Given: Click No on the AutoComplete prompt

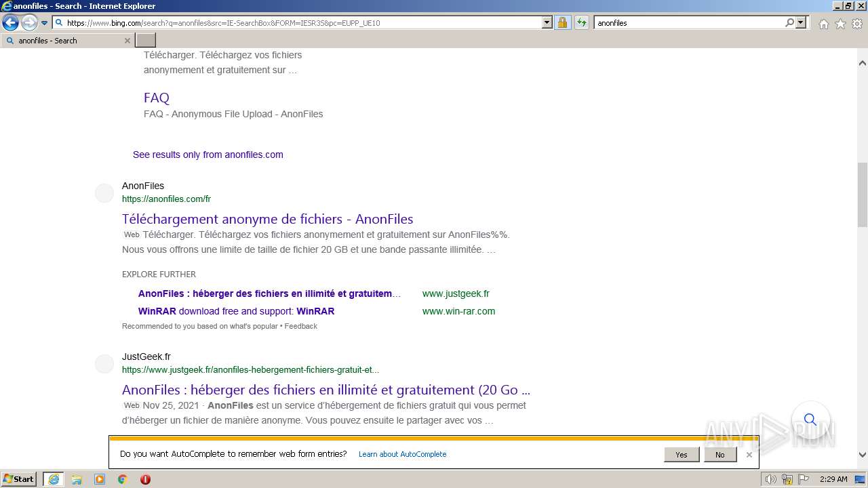Looking at the screenshot, I should click(719, 455).
